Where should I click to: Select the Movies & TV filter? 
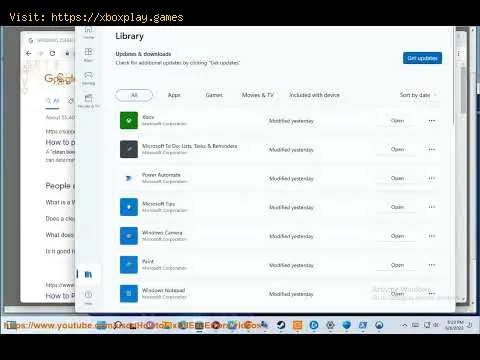click(x=258, y=95)
